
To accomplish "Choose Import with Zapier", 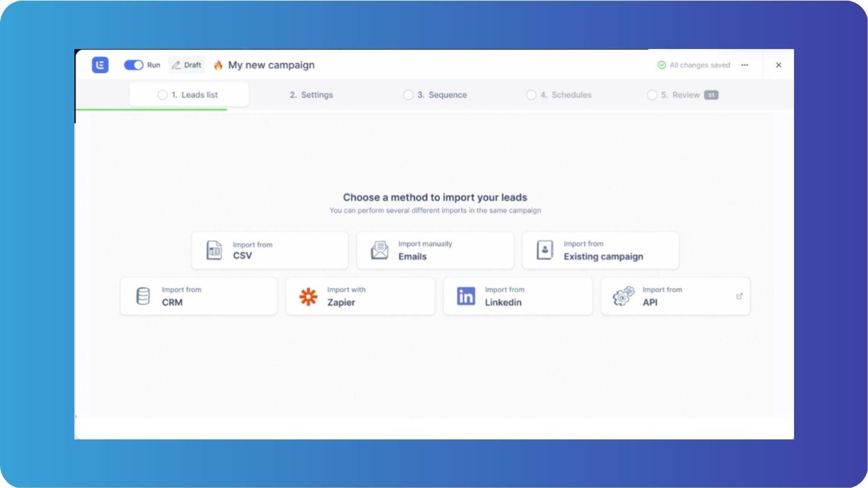I will coord(360,296).
